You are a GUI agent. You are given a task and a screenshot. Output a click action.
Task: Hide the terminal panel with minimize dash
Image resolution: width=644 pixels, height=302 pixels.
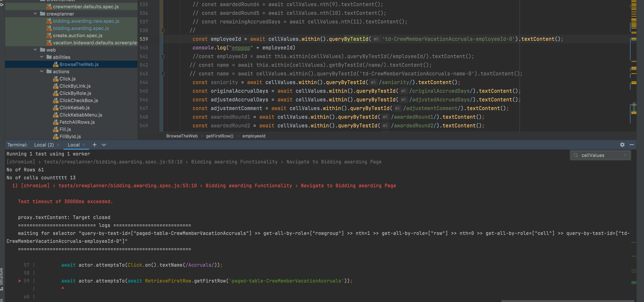(632, 145)
